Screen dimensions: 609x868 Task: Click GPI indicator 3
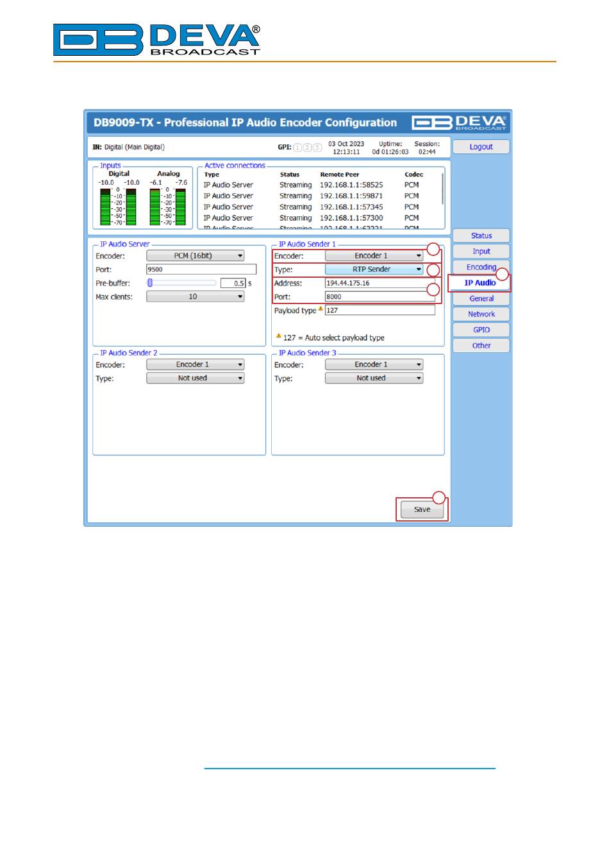[317, 148]
